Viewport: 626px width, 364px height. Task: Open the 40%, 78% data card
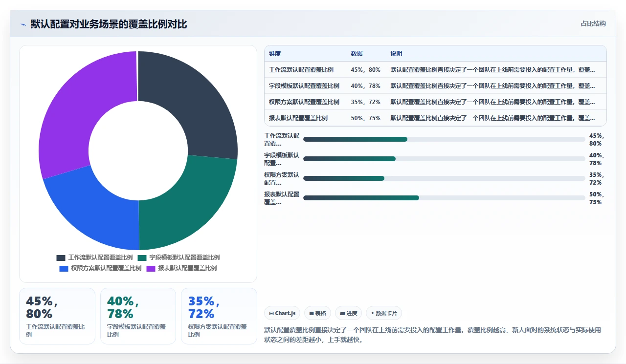pos(138,316)
